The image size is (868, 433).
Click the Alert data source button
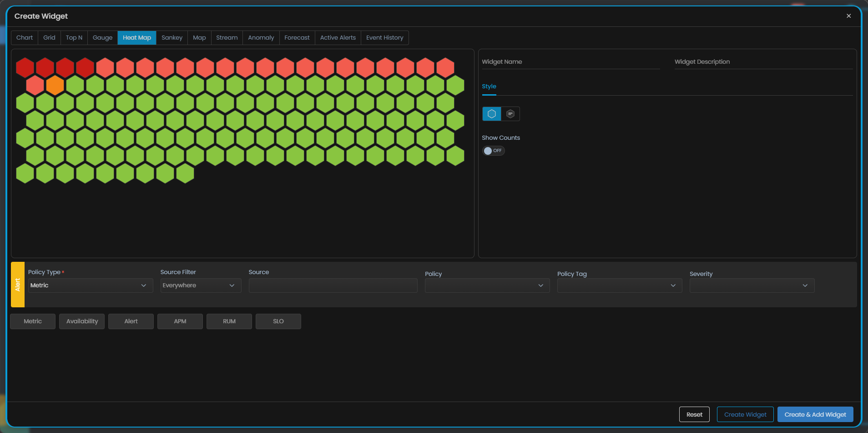click(x=131, y=321)
